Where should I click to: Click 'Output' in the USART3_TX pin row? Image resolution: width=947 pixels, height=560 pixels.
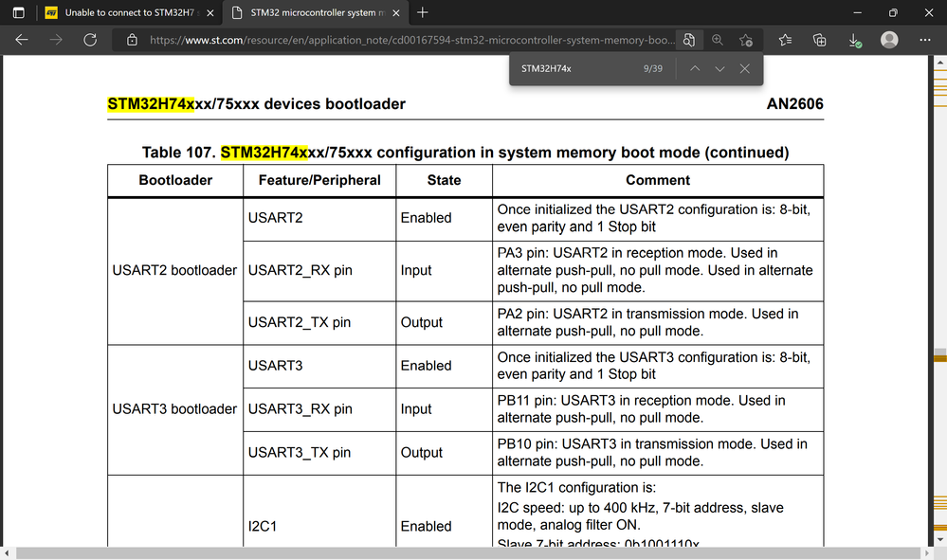tap(422, 453)
